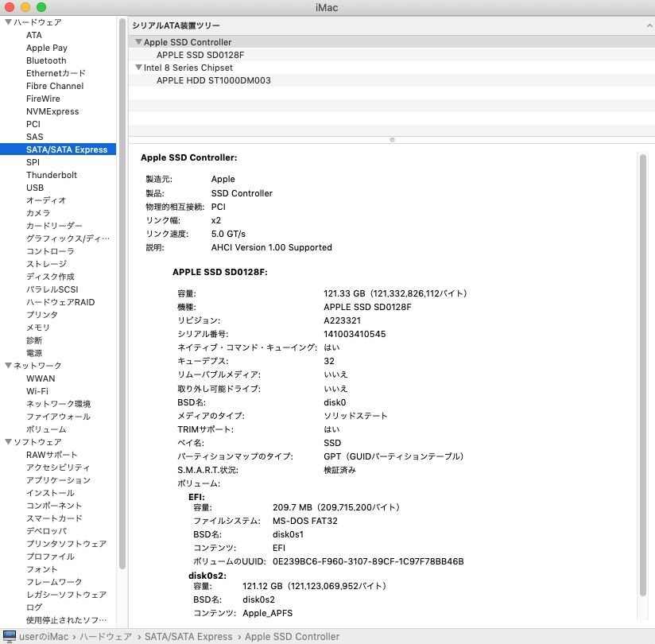
Task: Select APPLE SSD SD0128F in device tree
Action: click(200, 55)
